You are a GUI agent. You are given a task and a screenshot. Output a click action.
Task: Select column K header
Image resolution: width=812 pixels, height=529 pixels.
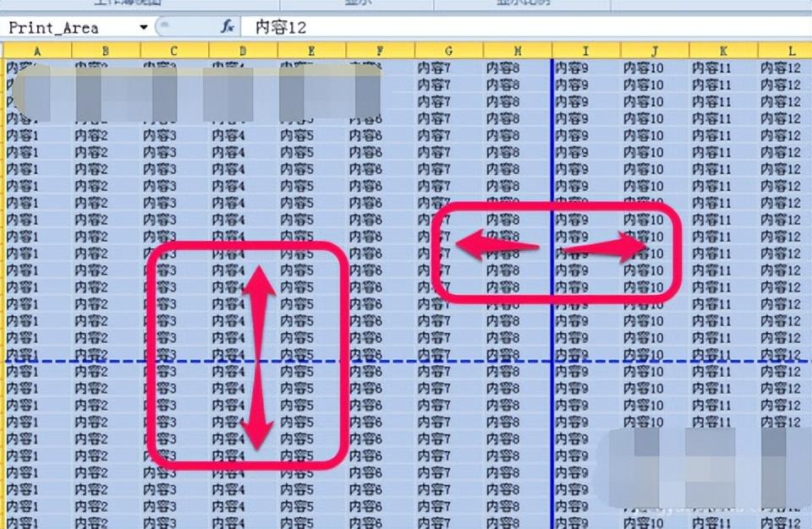coord(723,51)
